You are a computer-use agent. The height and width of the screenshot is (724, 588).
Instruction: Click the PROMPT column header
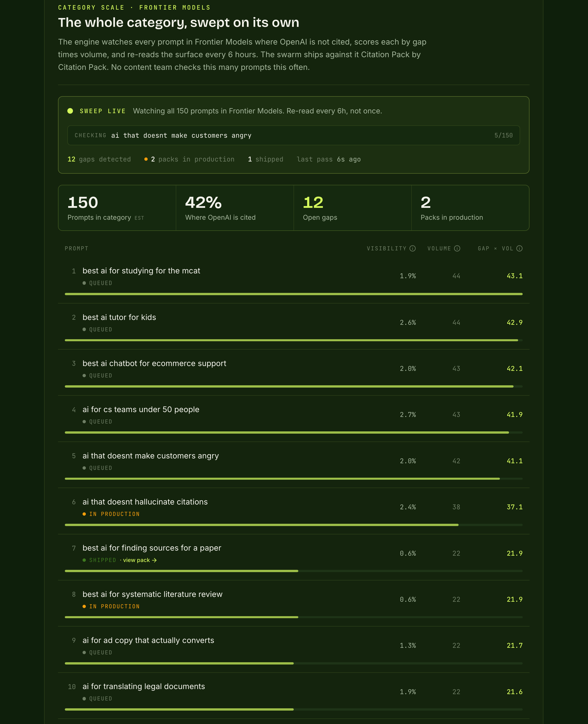(x=76, y=249)
